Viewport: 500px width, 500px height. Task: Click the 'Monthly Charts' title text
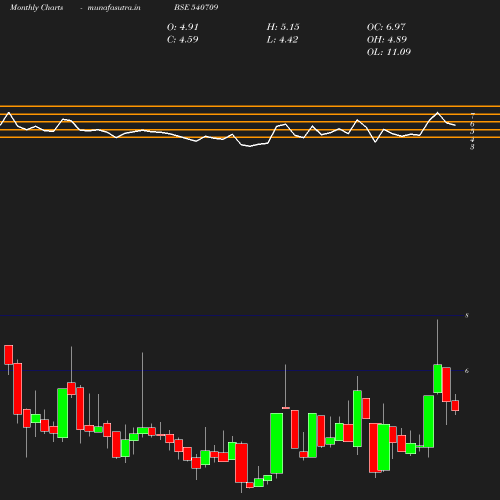(x=36, y=7)
